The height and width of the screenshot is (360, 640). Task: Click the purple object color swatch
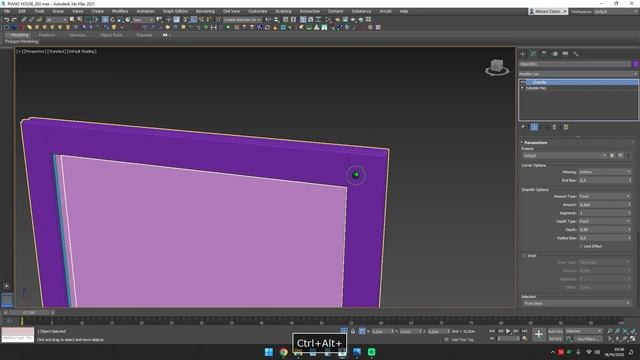tap(636, 64)
